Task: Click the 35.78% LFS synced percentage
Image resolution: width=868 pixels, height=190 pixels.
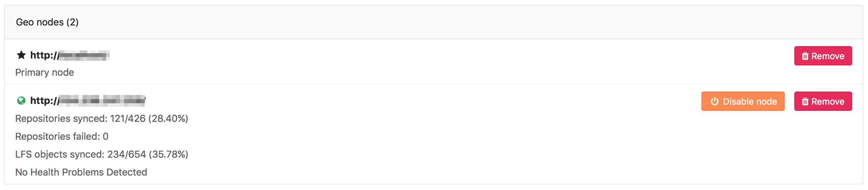Action: (x=168, y=154)
